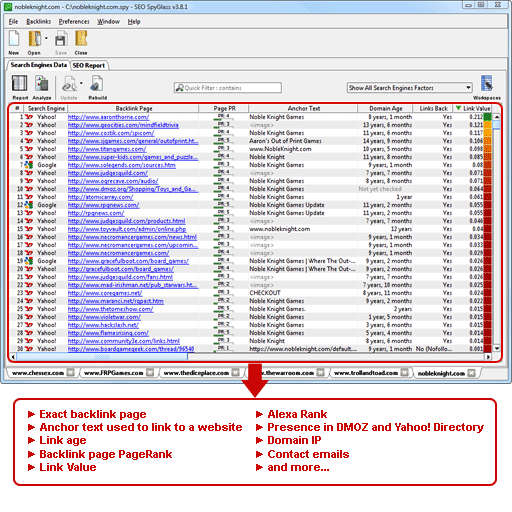Image resolution: width=512 pixels, height=512 pixels.
Task: Click the Update icon
Action: 69,83
